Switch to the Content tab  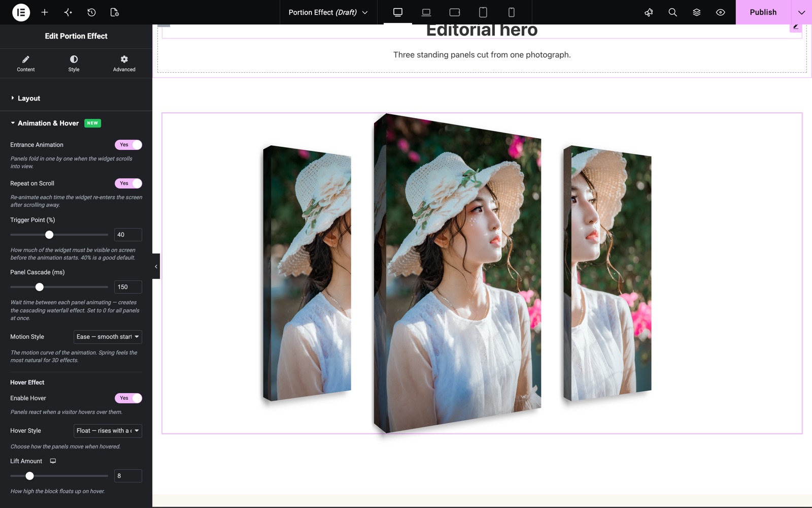click(26, 63)
